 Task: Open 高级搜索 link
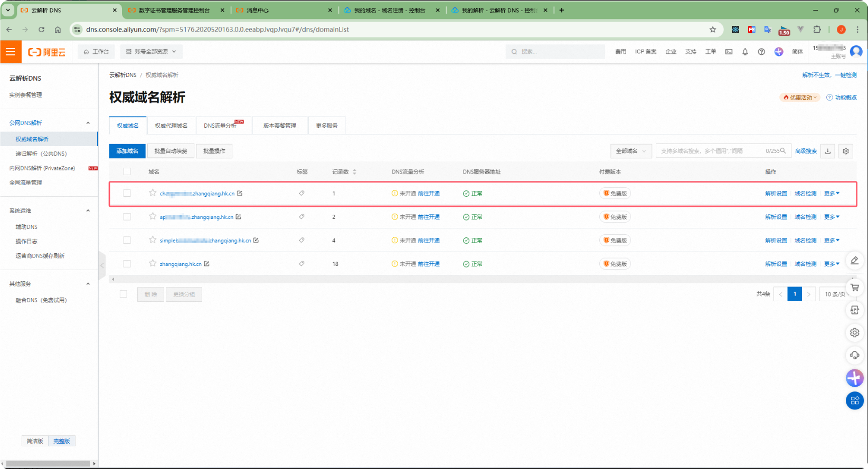pyautogui.click(x=806, y=151)
